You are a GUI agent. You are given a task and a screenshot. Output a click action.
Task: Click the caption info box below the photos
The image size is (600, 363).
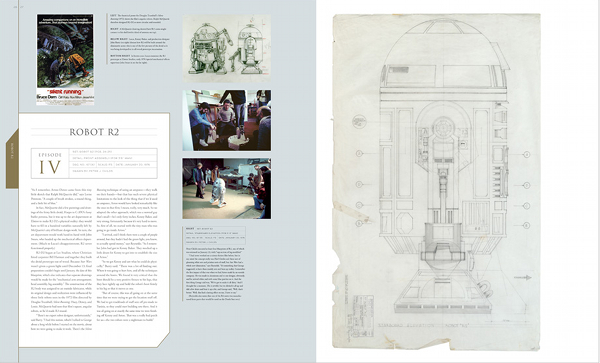pos(215,236)
